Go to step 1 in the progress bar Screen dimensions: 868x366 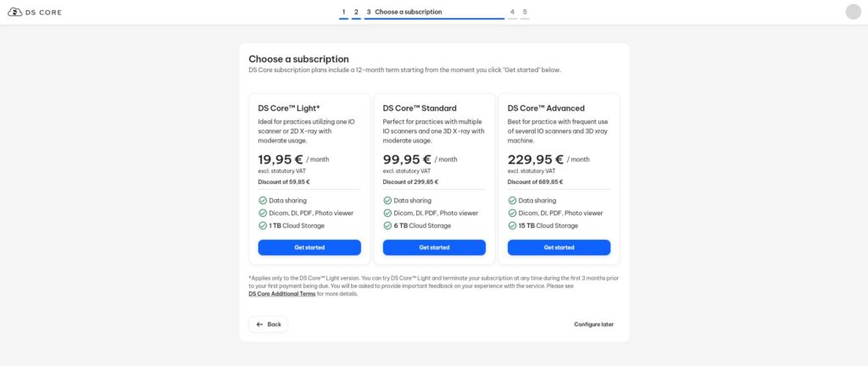[343, 13]
